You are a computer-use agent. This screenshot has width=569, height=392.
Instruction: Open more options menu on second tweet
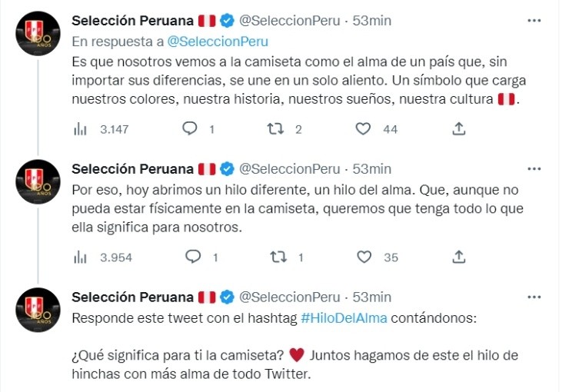click(x=533, y=169)
